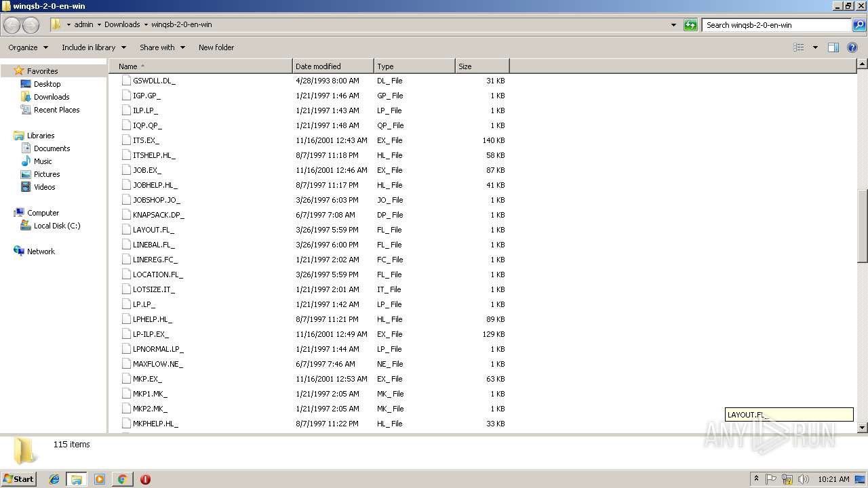Viewport: 868px width, 488px height.
Task: Select the file JOBSHOP.JO_
Action: [157, 200]
